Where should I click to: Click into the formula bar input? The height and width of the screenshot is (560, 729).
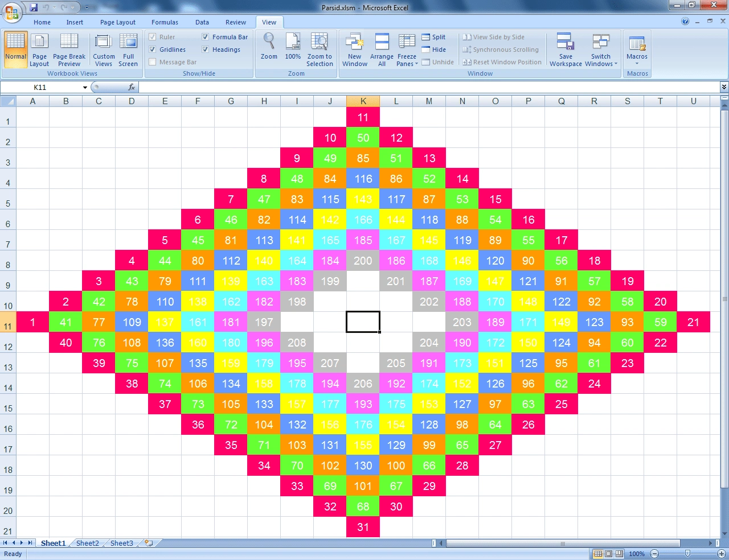[429, 87]
